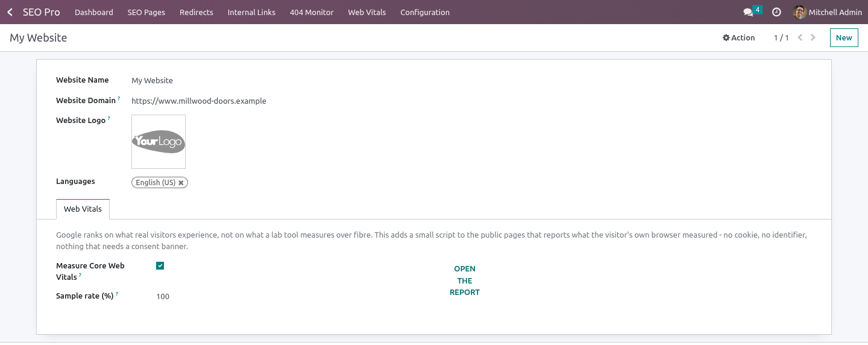
Task: Click Measure Core Web Vitals help mark
Action: pos(80,275)
